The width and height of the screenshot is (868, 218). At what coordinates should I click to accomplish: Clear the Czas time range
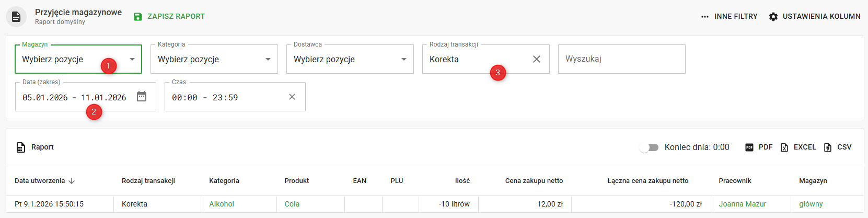pos(292,97)
